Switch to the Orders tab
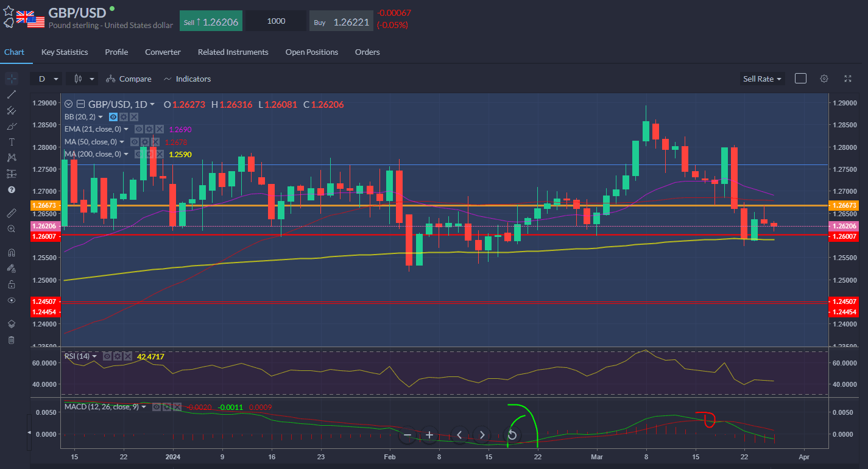 [x=367, y=52]
